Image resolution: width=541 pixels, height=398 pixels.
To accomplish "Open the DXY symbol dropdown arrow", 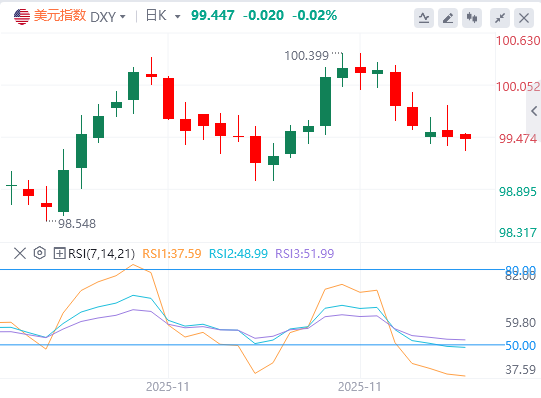I will pyautogui.click(x=122, y=17).
